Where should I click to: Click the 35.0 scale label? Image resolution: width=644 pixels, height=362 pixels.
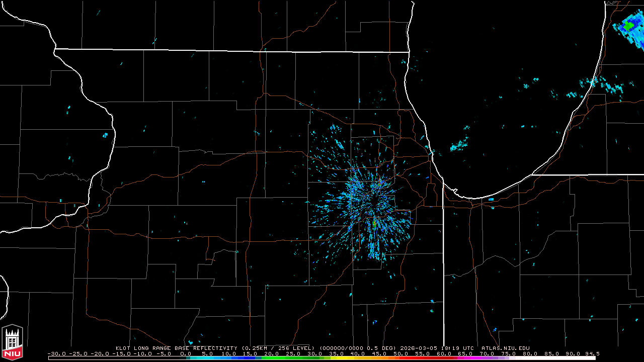click(336, 354)
